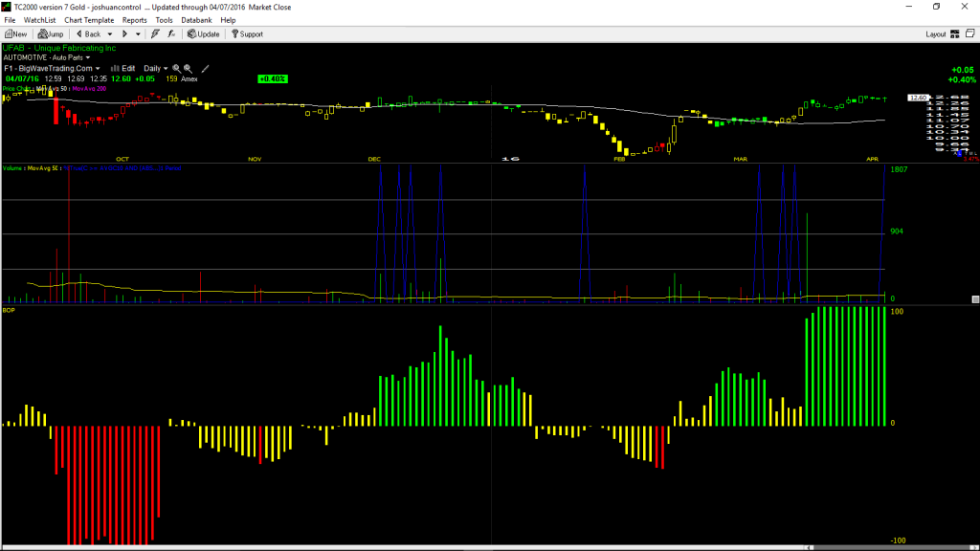Select the drawing pencil tool
Viewport: 980px width, 551px height.
tap(205, 69)
